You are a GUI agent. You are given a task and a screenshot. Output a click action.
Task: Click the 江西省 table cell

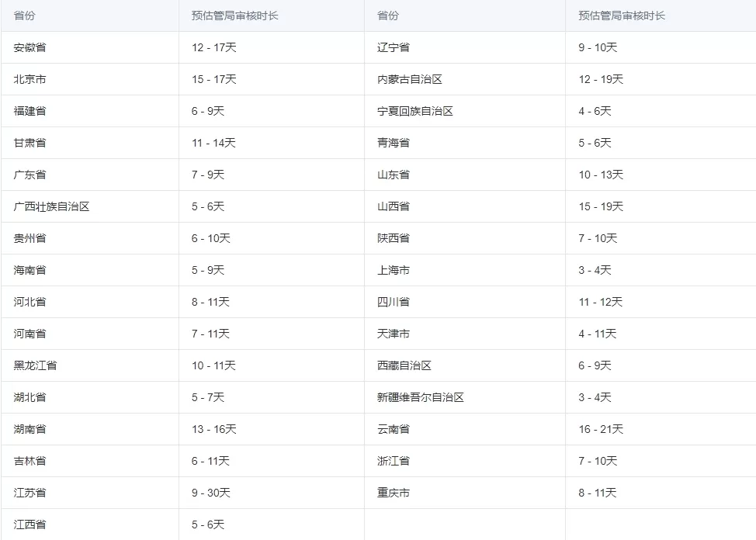[x=30, y=524]
